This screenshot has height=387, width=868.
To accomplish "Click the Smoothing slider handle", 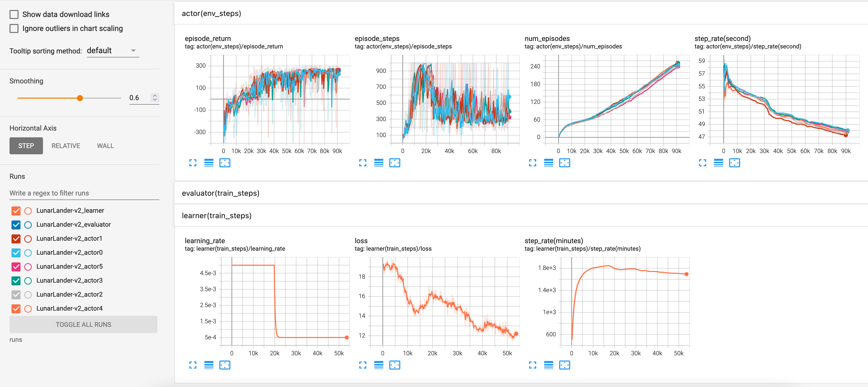I will (80, 98).
